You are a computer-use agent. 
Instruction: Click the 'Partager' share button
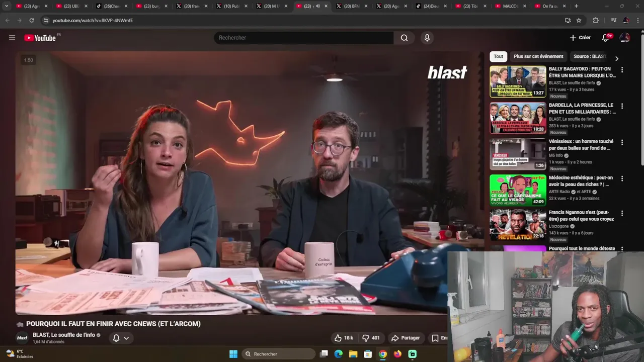(406, 338)
